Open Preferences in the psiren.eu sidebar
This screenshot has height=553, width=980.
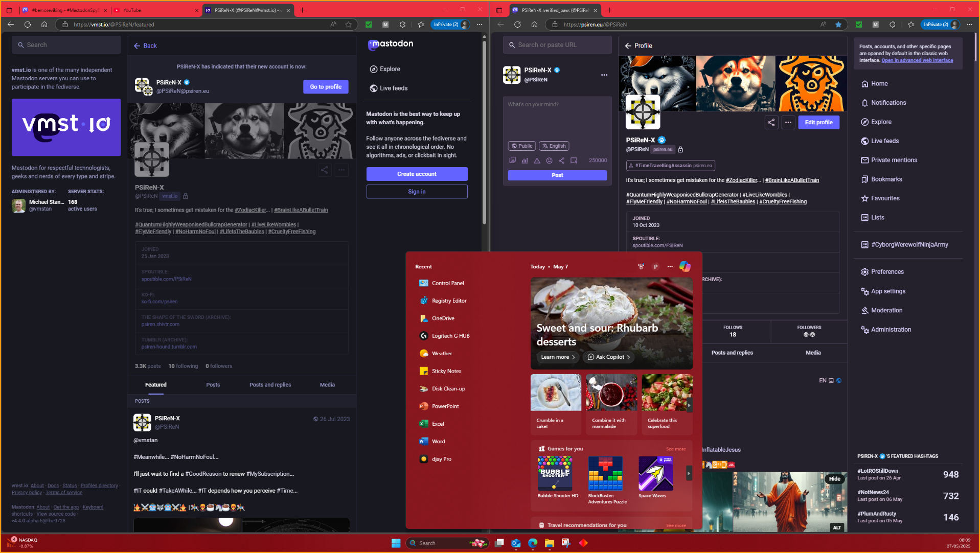882,272
